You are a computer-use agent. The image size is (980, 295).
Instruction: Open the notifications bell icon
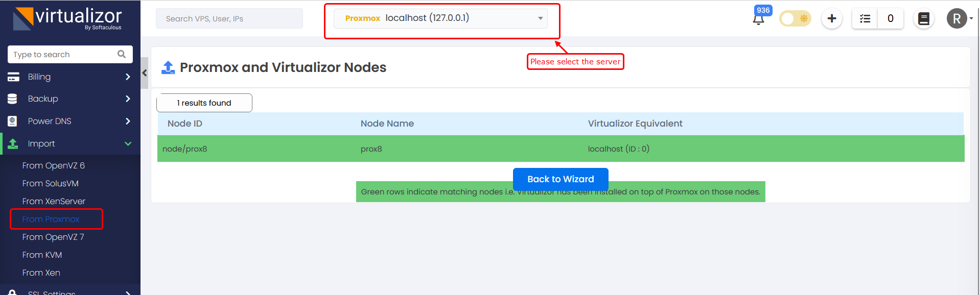tap(759, 19)
